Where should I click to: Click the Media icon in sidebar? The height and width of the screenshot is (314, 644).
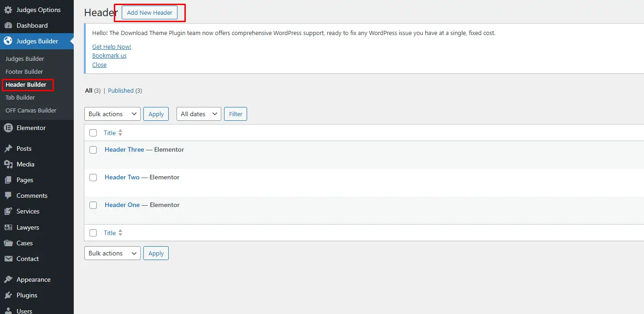(x=8, y=164)
